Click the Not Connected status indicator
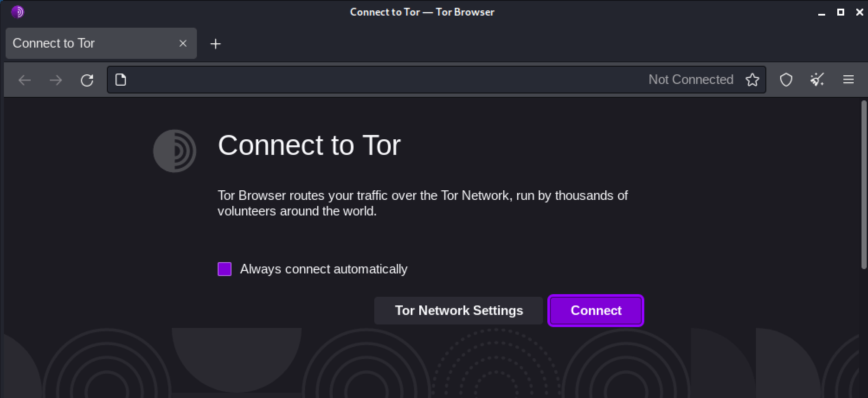The width and height of the screenshot is (868, 398). click(691, 80)
